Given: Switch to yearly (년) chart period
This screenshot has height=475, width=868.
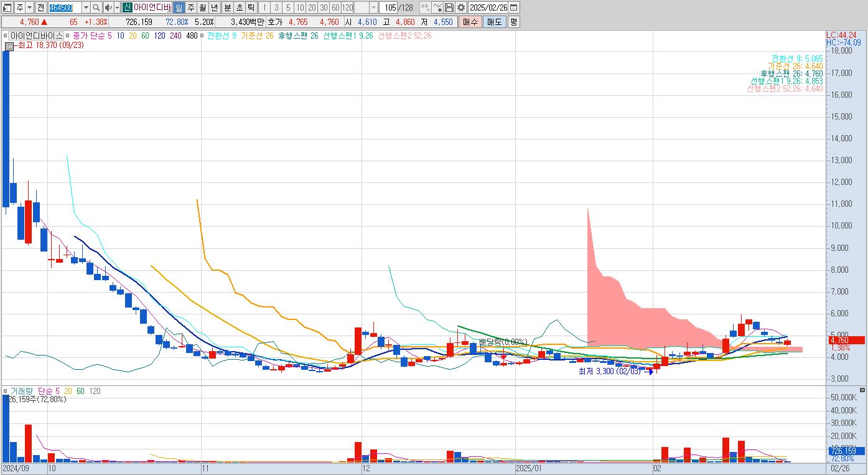Looking at the screenshot, I should (215, 7).
